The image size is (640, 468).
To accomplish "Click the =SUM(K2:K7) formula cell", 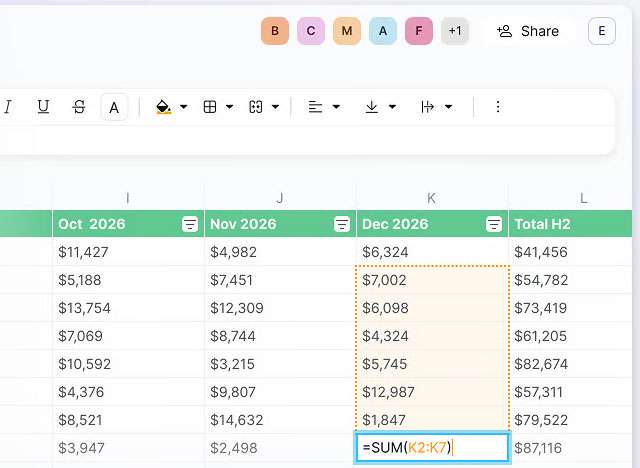I will [x=432, y=448].
